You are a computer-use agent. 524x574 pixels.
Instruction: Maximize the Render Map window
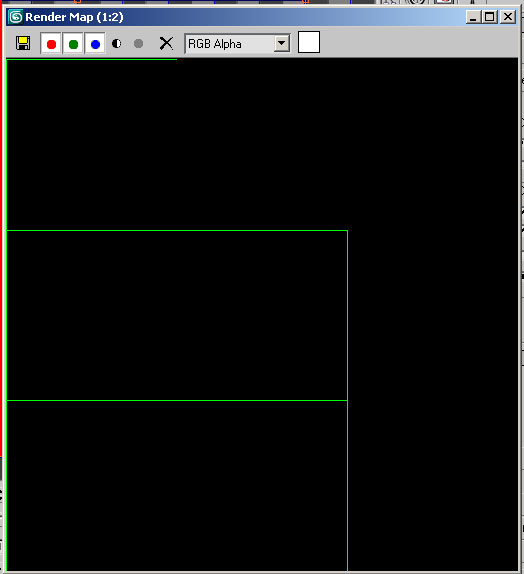click(490, 17)
